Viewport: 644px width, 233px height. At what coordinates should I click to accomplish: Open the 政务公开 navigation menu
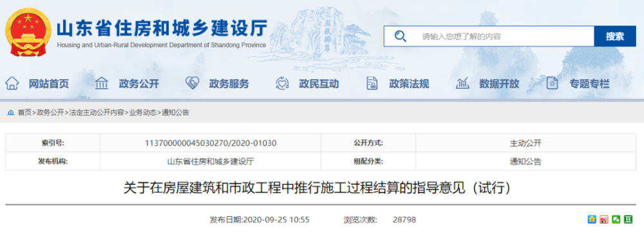(139, 84)
